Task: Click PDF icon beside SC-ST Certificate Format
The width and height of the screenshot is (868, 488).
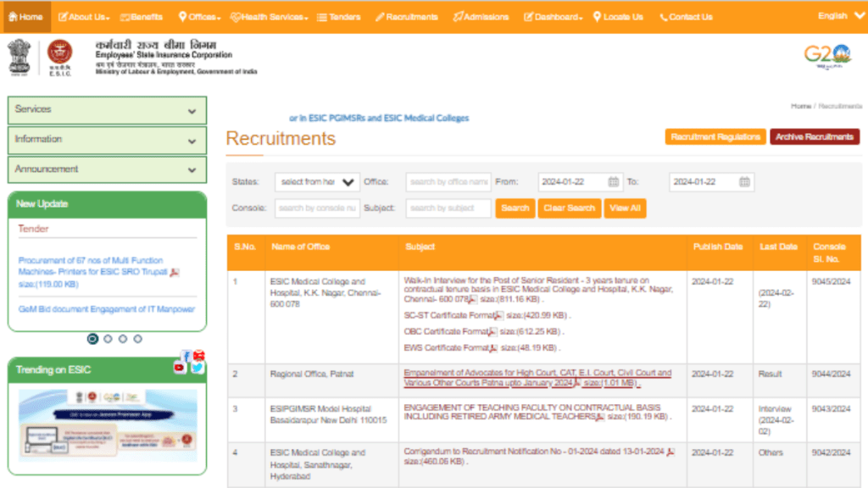Action: point(498,316)
